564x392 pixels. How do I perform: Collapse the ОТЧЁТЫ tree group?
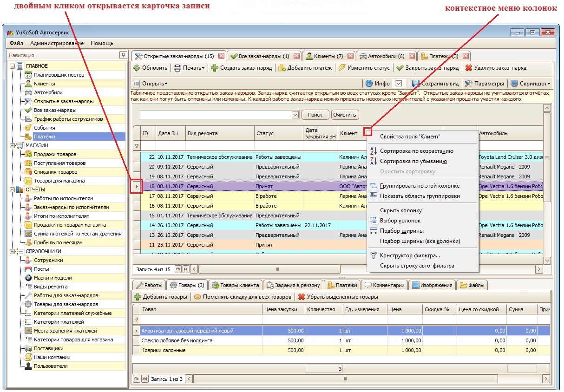pyautogui.click(x=13, y=189)
